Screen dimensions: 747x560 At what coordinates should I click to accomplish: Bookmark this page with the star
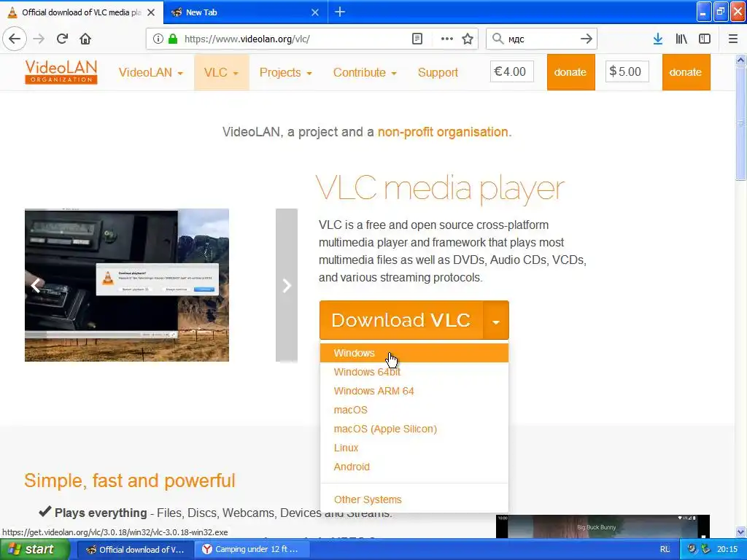click(468, 39)
